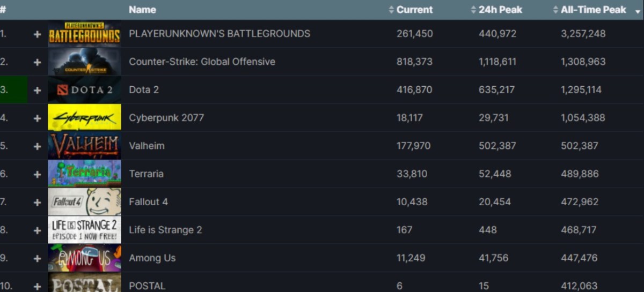Click the Terraria game banner image
644x292 pixels.
(x=84, y=174)
